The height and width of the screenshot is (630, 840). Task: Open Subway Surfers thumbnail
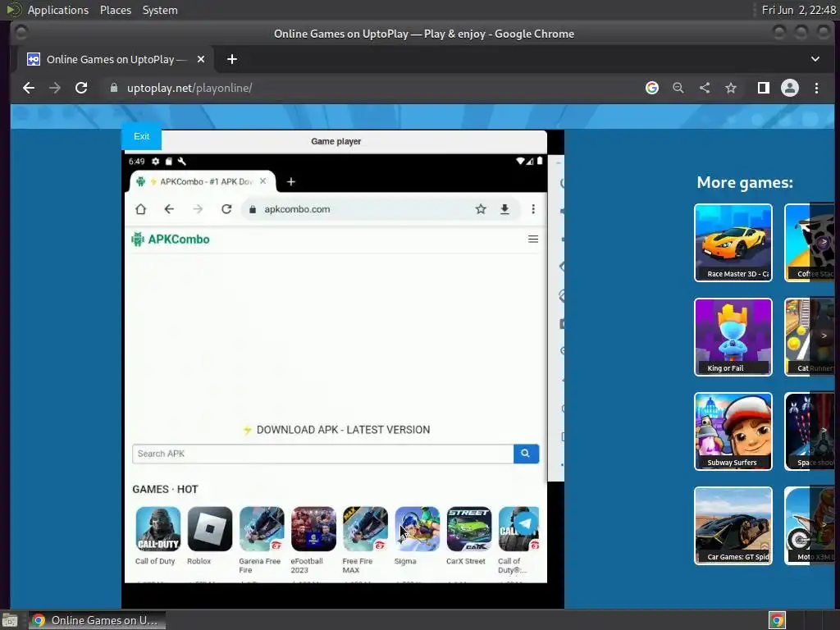[733, 431]
